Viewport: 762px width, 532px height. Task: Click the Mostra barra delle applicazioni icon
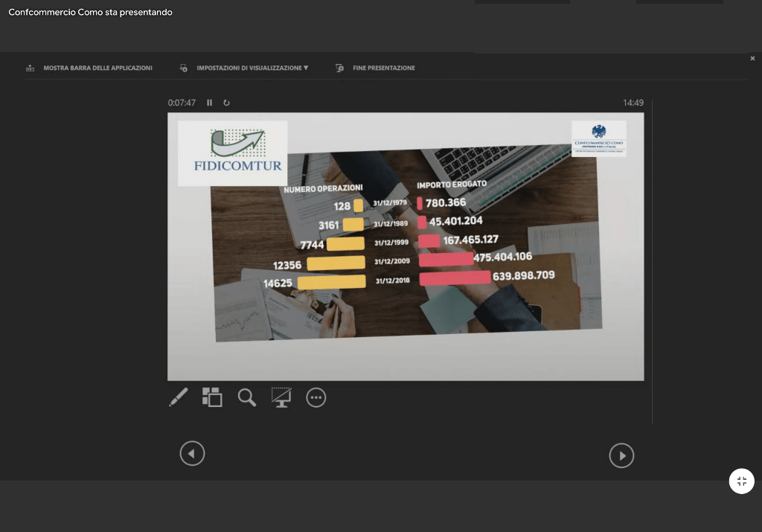pyautogui.click(x=31, y=68)
